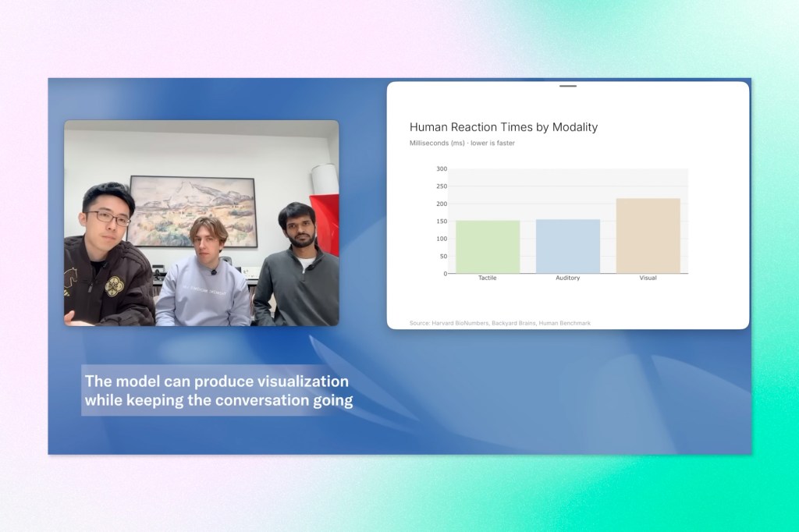Click the 'Tactile' axis label

click(487, 278)
